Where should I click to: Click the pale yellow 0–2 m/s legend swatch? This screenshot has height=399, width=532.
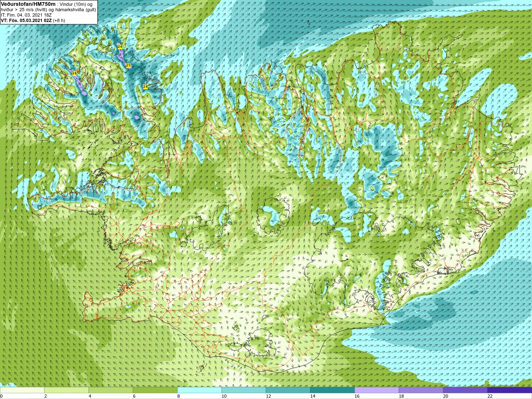(22, 390)
